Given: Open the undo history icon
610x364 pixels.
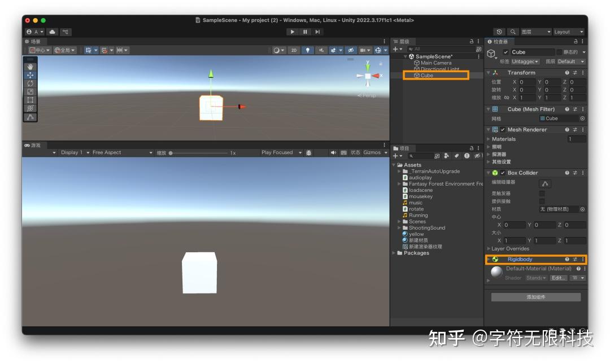Looking at the screenshot, I should coord(499,32).
